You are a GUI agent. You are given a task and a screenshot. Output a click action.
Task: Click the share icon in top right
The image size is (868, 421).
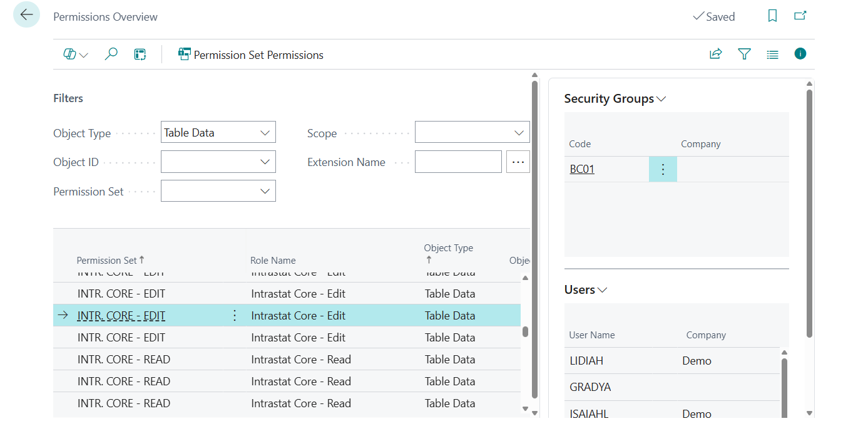715,54
